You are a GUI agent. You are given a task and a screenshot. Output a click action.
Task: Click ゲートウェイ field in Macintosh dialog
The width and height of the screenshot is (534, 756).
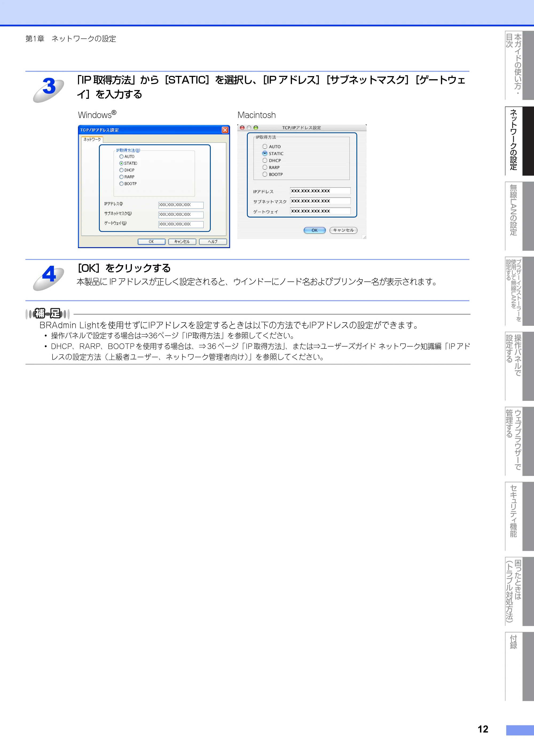click(x=320, y=211)
